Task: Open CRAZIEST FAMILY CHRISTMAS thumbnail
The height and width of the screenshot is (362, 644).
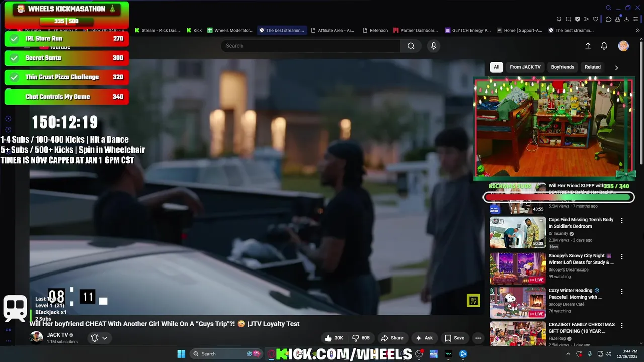Action: coord(518,334)
